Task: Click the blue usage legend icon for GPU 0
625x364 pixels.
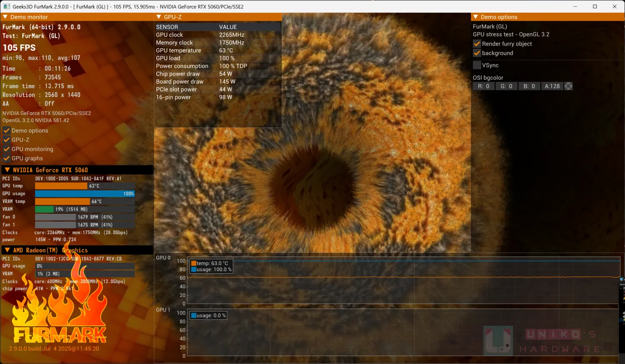Action: [x=194, y=269]
